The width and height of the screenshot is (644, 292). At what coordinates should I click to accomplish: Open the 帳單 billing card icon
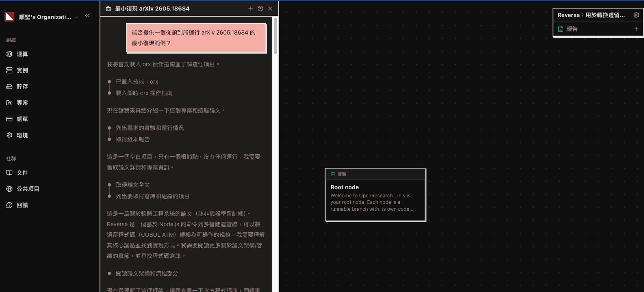[x=9, y=119]
